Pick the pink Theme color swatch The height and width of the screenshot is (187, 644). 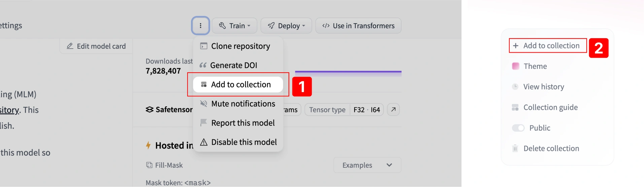point(515,66)
